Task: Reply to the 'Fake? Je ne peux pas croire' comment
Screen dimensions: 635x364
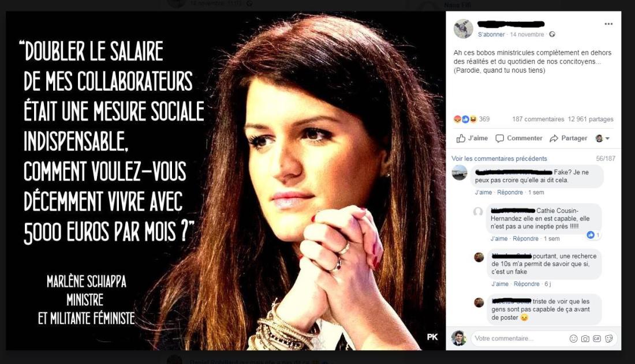Action: tap(510, 192)
